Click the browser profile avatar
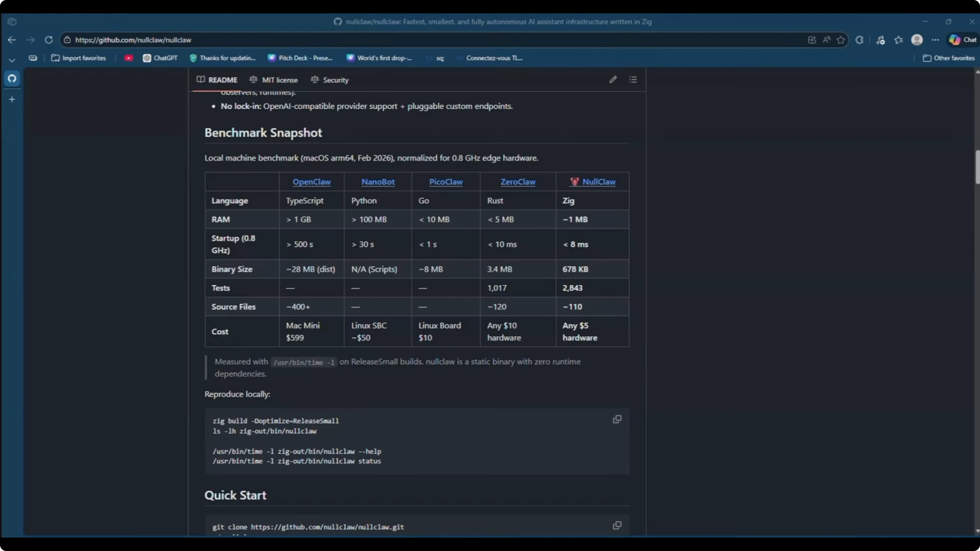980x551 pixels. (x=917, y=40)
